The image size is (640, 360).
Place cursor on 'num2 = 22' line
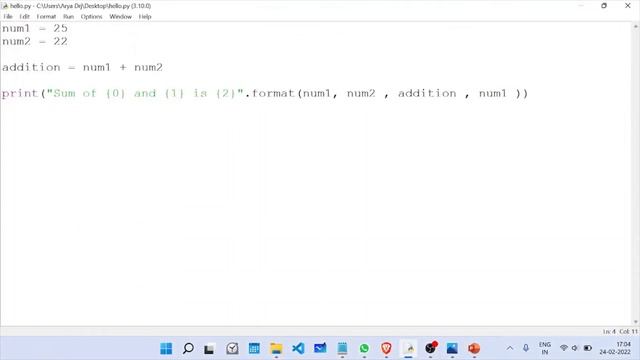click(35, 42)
